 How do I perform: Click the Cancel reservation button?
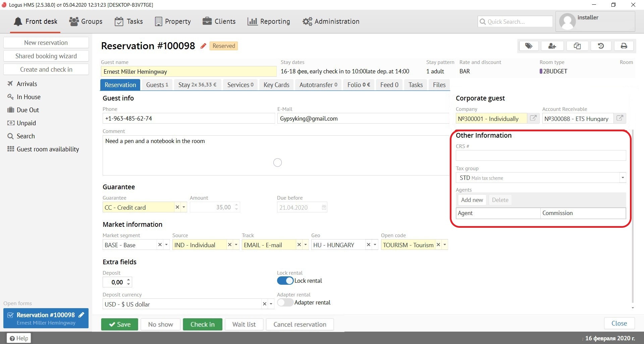click(x=300, y=324)
